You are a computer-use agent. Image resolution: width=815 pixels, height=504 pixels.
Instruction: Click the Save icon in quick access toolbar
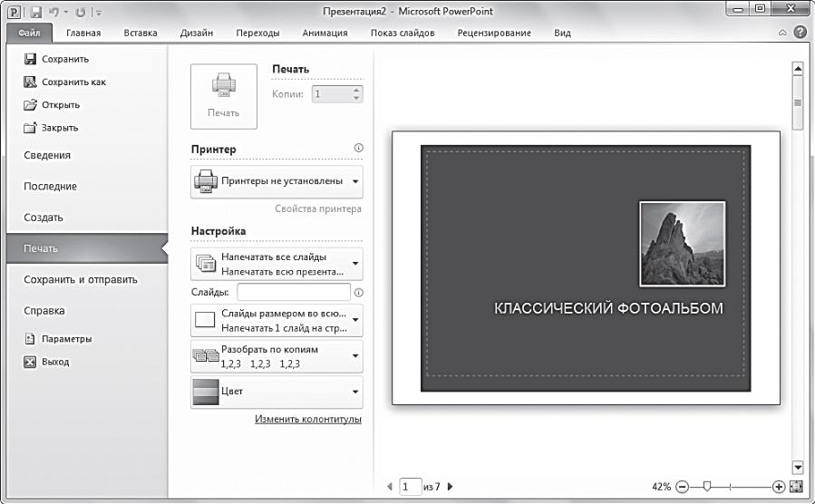[x=35, y=12]
